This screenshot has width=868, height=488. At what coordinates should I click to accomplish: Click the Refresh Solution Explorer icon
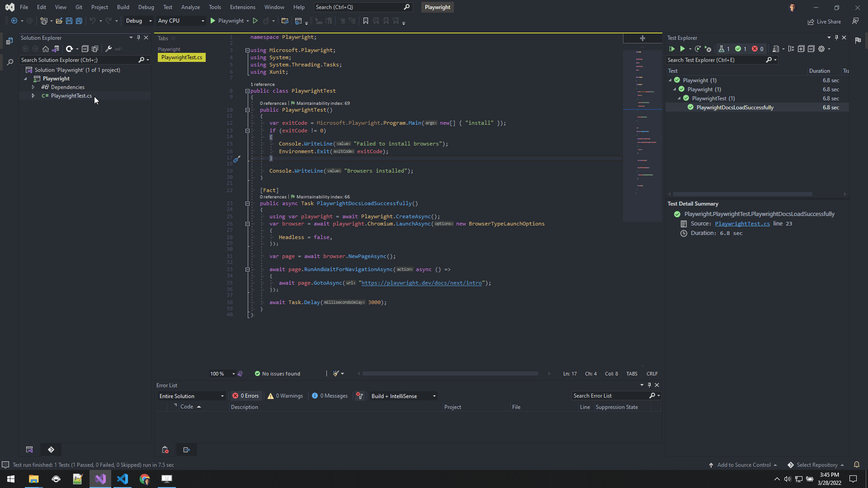tap(70, 49)
